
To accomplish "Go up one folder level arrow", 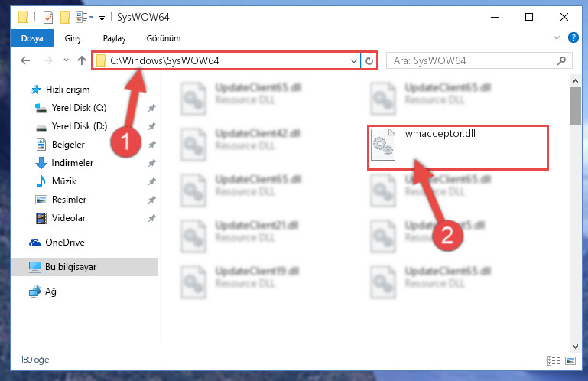I will tap(81, 60).
